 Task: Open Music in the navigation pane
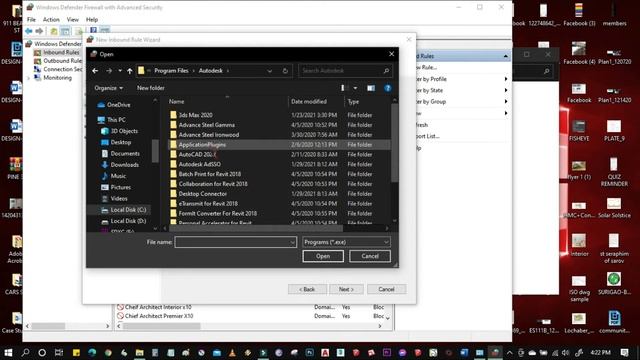pos(113,176)
